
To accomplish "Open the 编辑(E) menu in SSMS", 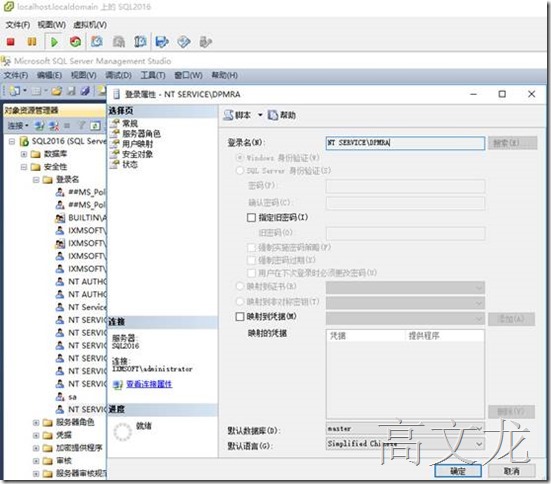I will [x=50, y=75].
